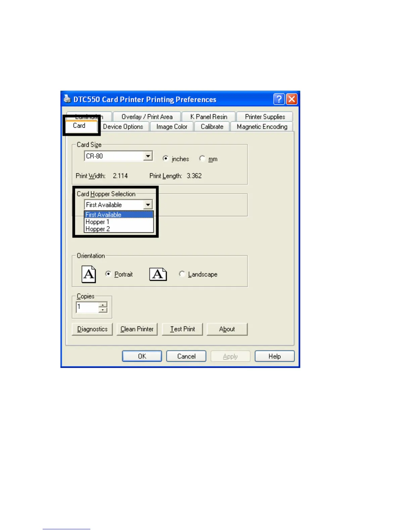411x532 pixels.
Task: Click the First Available combo box text field
Action: click(x=114, y=205)
